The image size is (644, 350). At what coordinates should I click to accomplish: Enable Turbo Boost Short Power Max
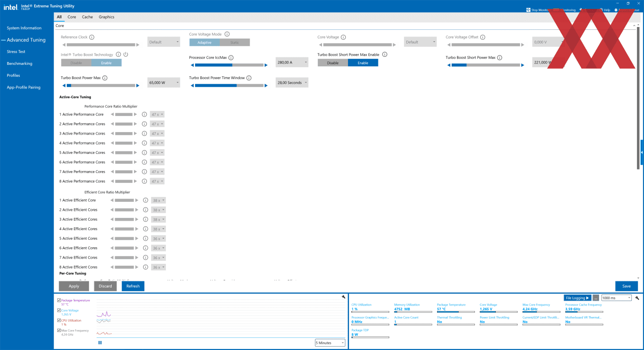click(x=363, y=63)
